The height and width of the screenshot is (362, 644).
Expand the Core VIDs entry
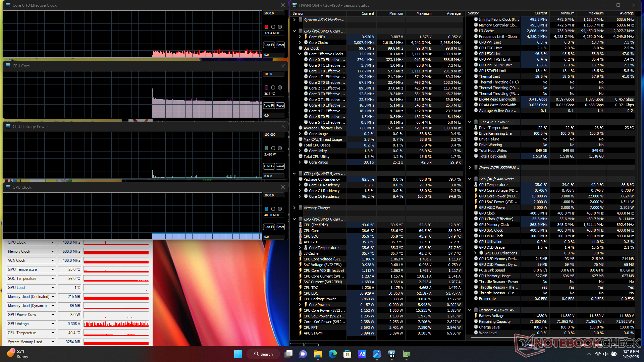[300, 37]
